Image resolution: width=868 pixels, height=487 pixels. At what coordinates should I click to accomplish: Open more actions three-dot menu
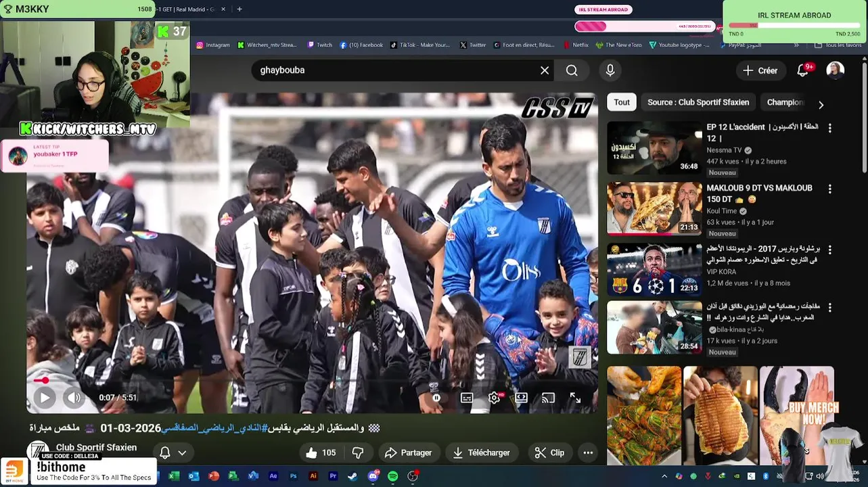[x=588, y=453]
